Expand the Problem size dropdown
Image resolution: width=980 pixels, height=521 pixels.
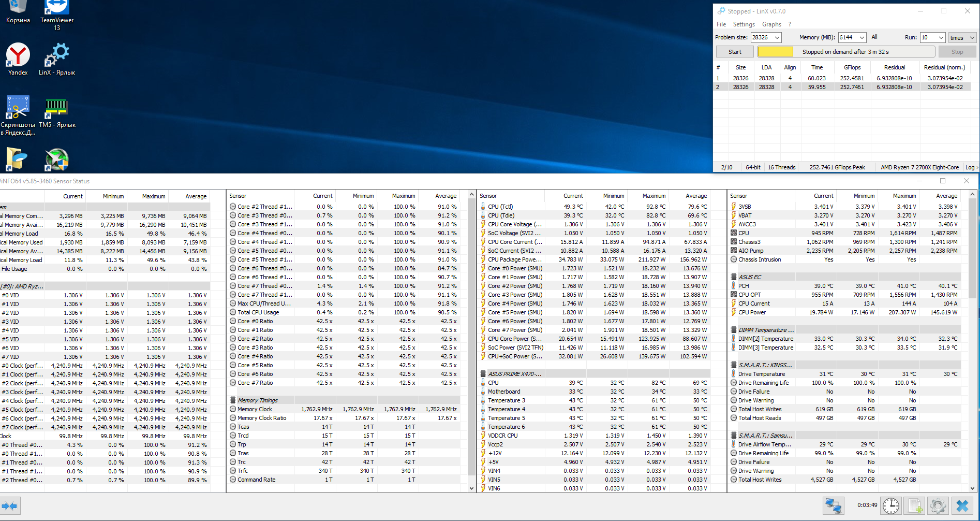coord(777,38)
